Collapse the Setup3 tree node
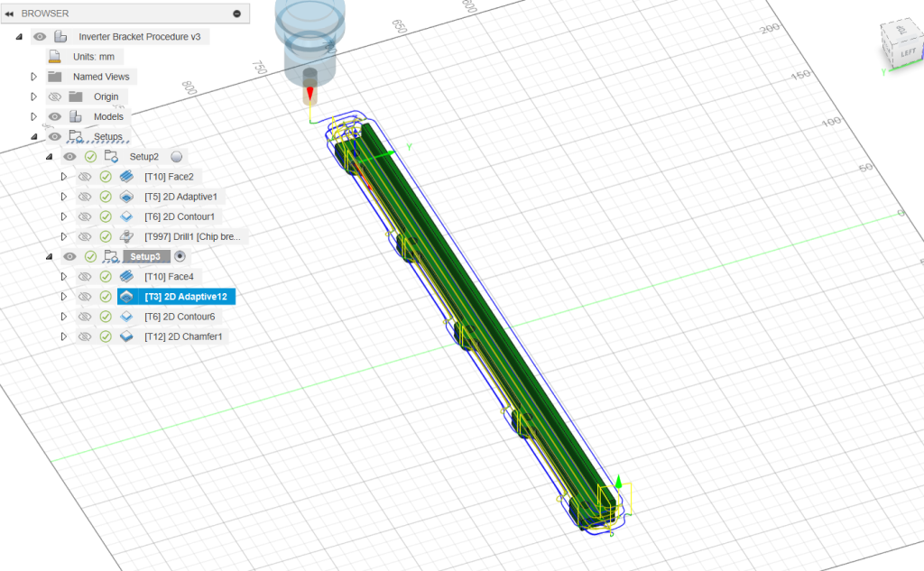The image size is (924, 571). (x=49, y=256)
